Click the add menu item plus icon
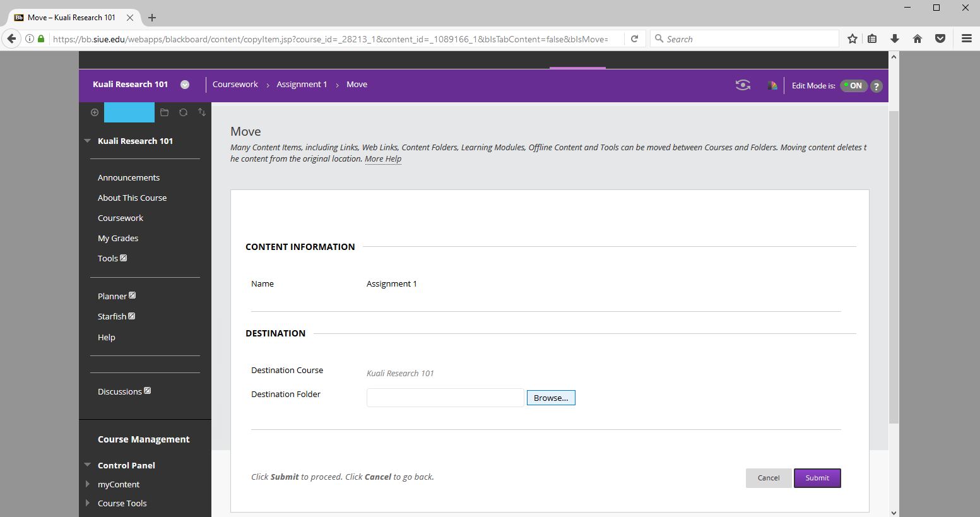The height and width of the screenshot is (517, 980). click(95, 112)
